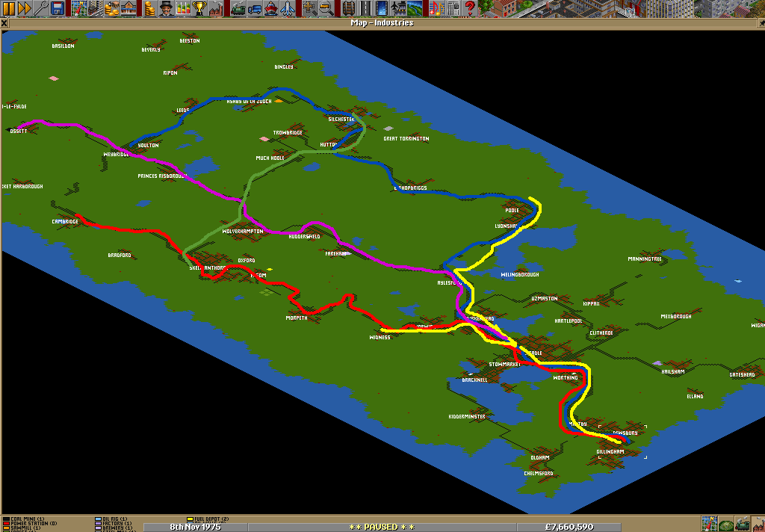Click the Hartlepool town label
Image resolution: width=765 pixels, height=532 pixels.
tap(569, 321)
